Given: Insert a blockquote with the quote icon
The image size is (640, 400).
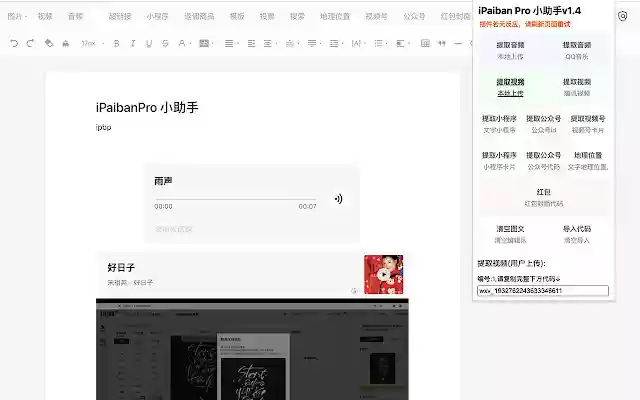Looking at the screenshot, I should (x=442, y=43).
